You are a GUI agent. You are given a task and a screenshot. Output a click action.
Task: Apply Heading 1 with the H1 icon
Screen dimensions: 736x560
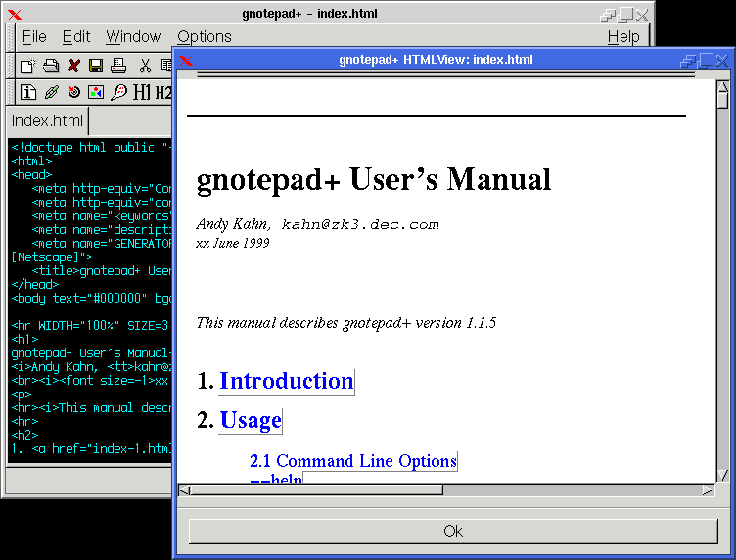[x=142, y=92]
